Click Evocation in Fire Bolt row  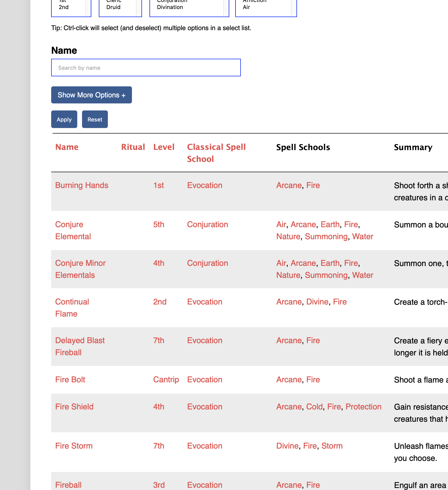(x=205, y=380)
